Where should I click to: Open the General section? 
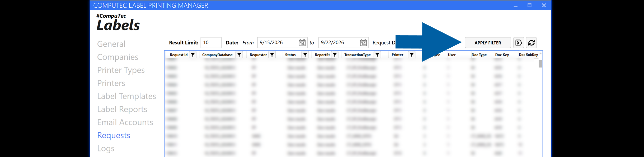[111, 44]
